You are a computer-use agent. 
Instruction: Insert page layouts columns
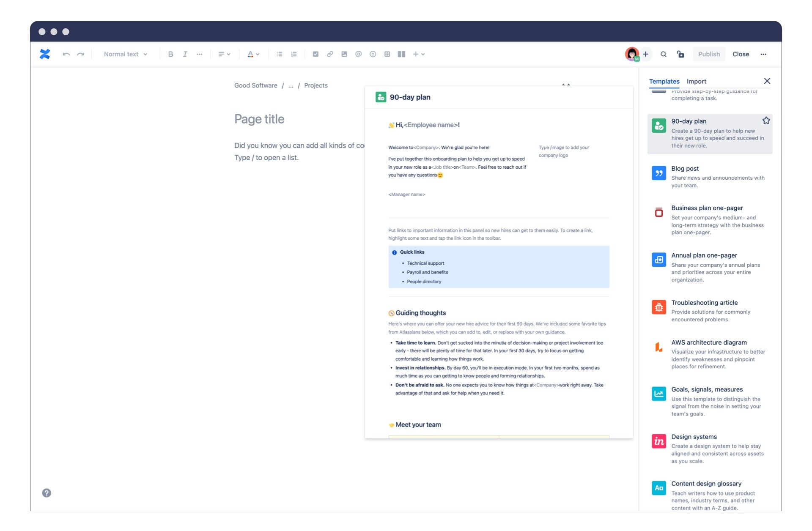(x=401, y=54)
